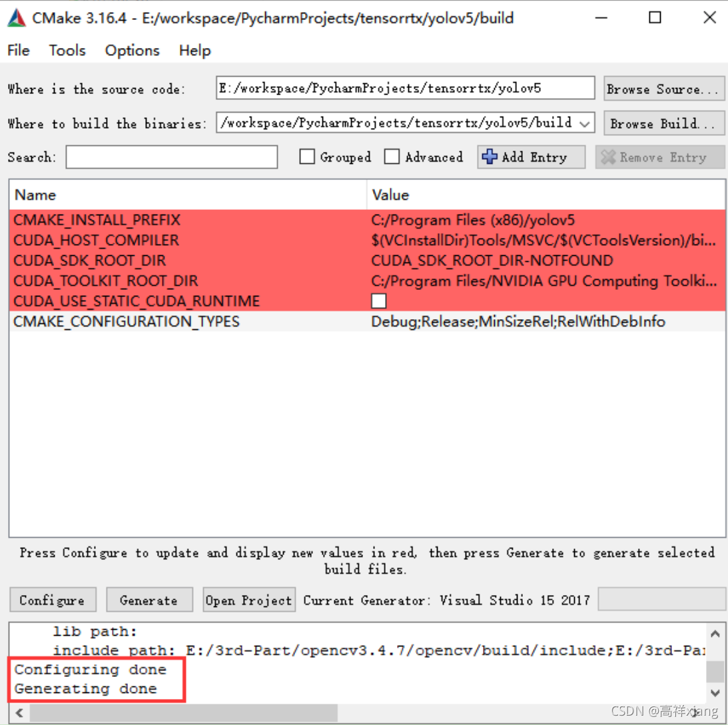The image size is (728, 725).
Task: Click the Open Project button
Action: click(249, 600)
